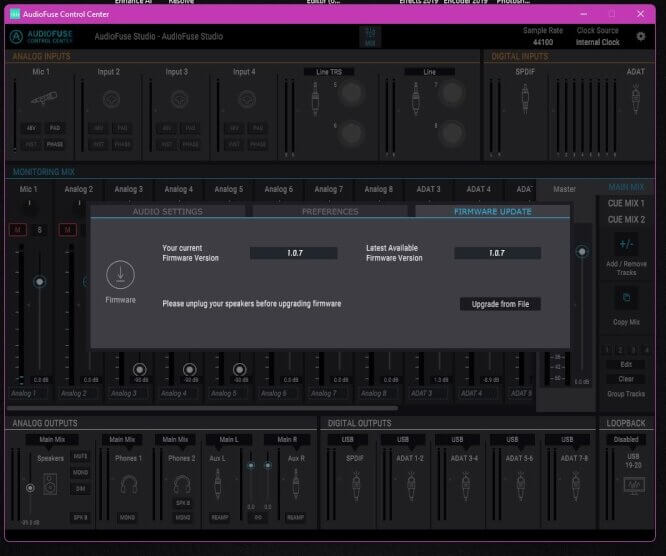The image size is (666, 556).
Task: Open the Loopback Disabled dropdown
Action: coord(626,440)
